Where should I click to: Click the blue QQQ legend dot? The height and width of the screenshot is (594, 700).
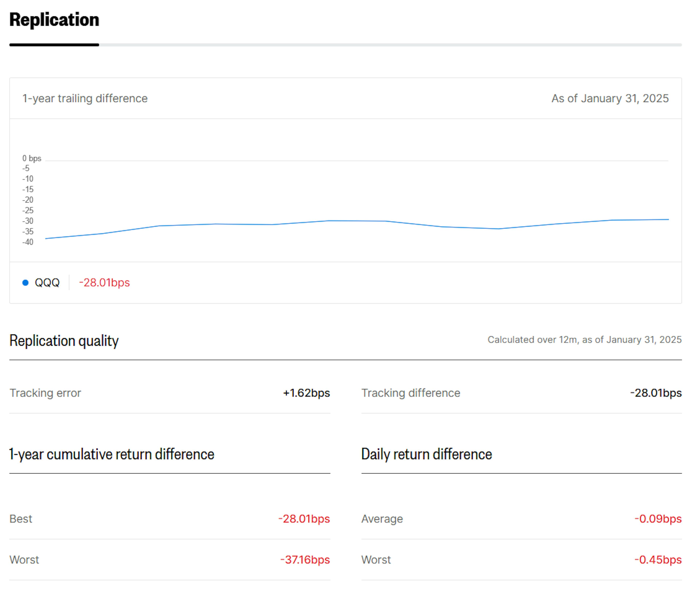(x=25, y=283)
